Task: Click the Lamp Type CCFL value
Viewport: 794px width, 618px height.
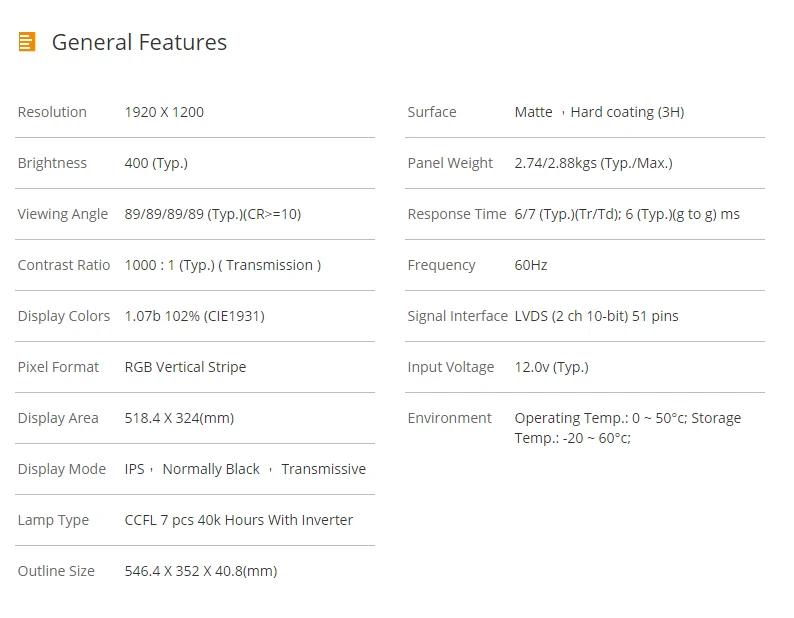Action: (239, 520)
